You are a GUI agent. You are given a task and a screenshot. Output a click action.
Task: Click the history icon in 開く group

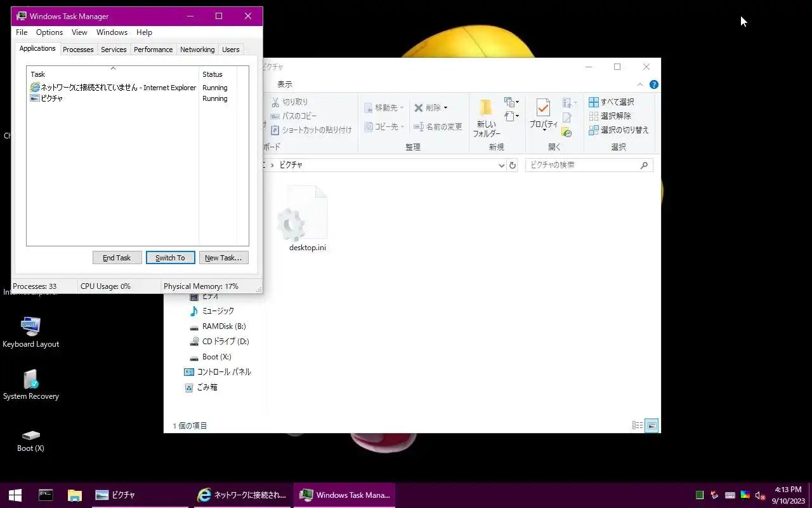(x=567, y=132)
